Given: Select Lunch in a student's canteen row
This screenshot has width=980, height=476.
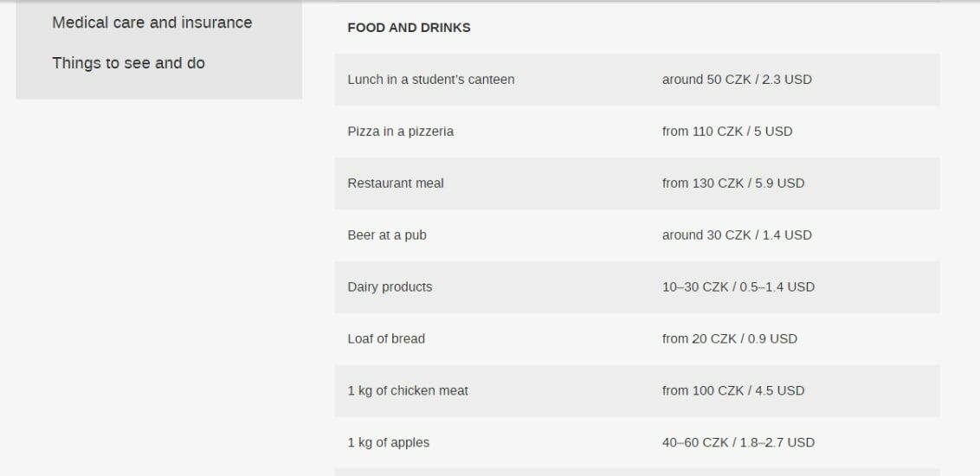Looking at the screenshot, I should (x=637, y=80).
